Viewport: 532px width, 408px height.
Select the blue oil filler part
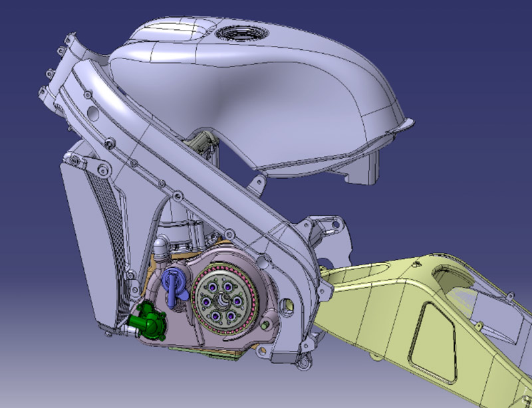coord(175,288)
